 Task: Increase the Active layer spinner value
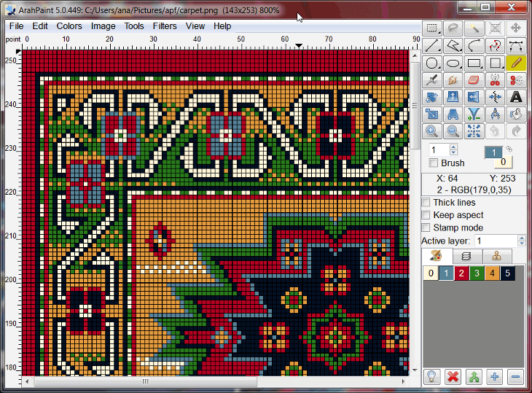click(522, 238)
